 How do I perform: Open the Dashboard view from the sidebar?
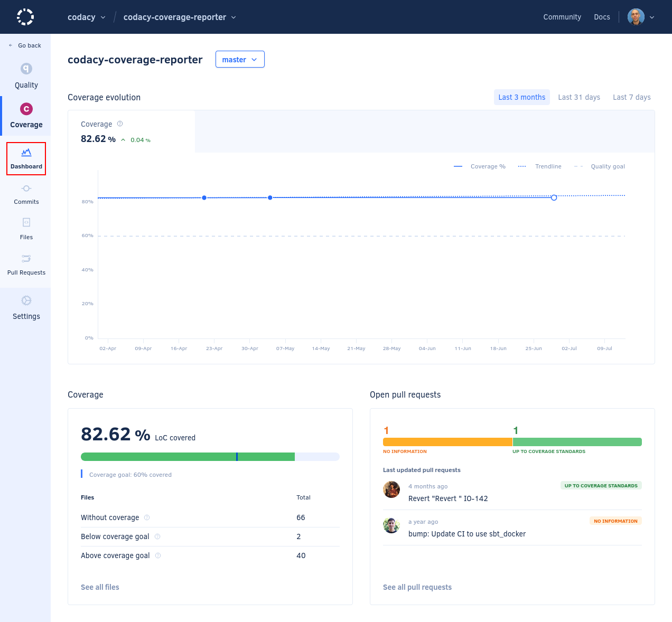click(26, 158)
